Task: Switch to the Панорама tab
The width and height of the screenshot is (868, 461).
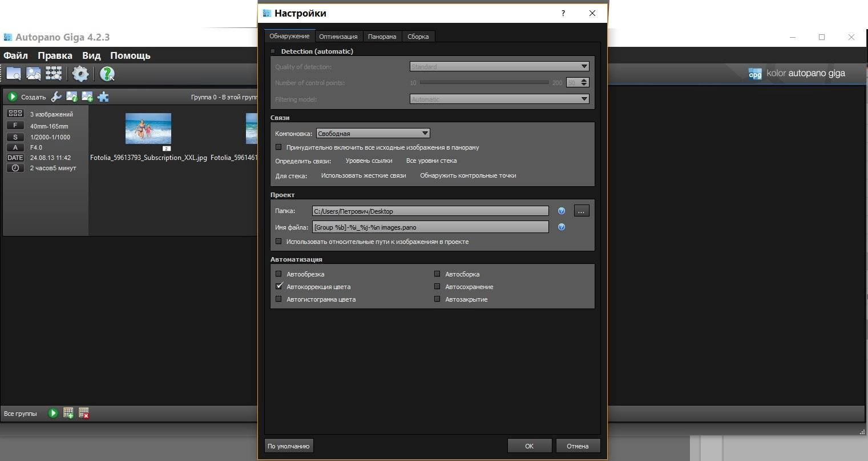Action: click(382, 37)
